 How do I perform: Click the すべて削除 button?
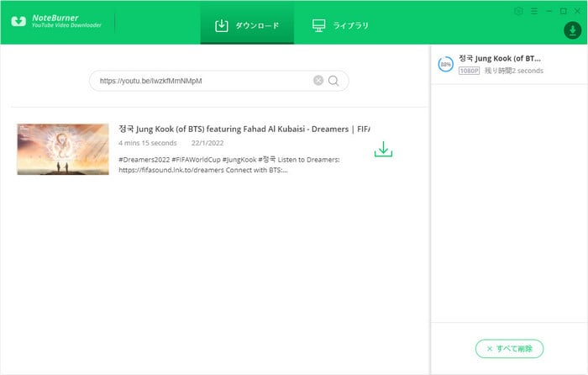[509, 349]
